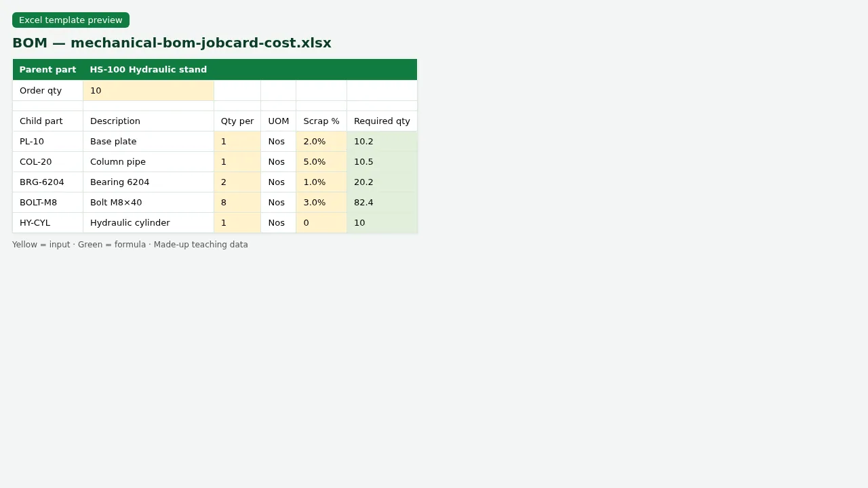Click the 20.2 required qty cell
The width and height of the screenshot is (868, 488).
pyautogui.click(x=382, y=182)
